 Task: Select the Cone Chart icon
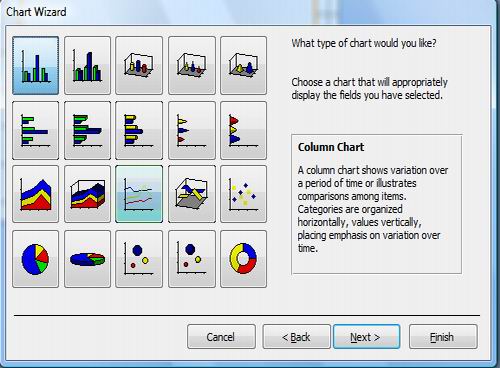point(192,65)
